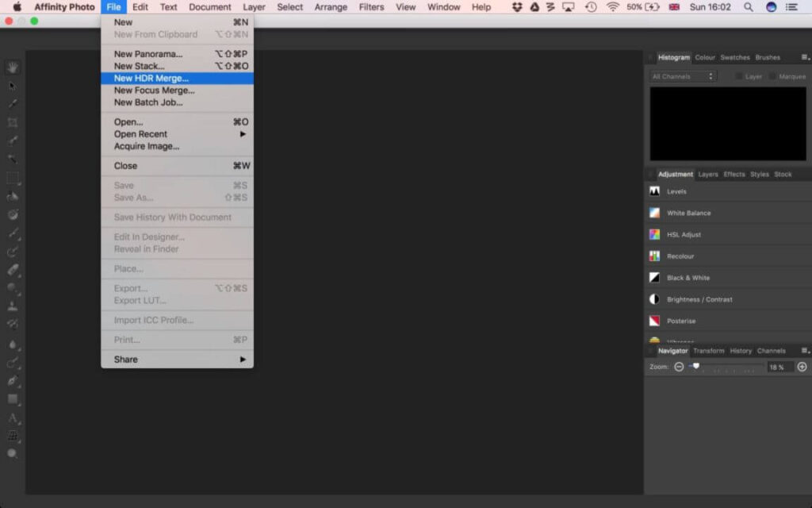This screenshot has height=508, width=812.
Task: Switch to the Swatches tab
Action: [735, 57]
